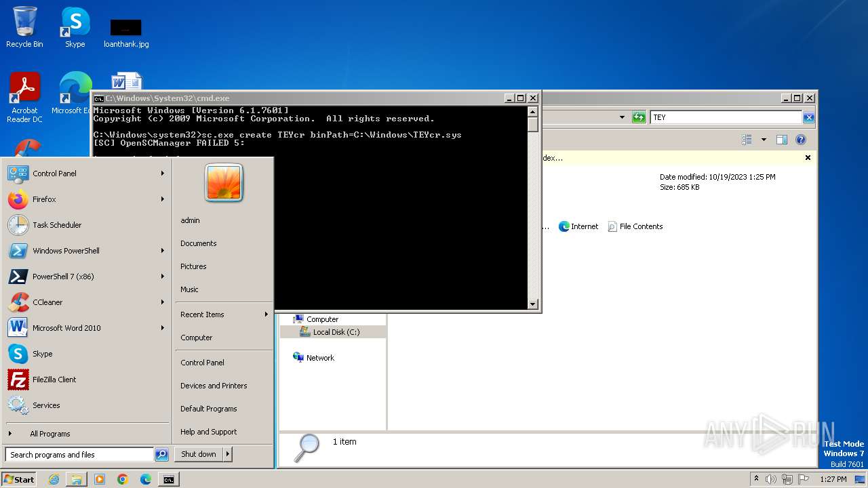Launch CCleaner from Start menu
Screen dimensions: 868x488
point(87,302)
